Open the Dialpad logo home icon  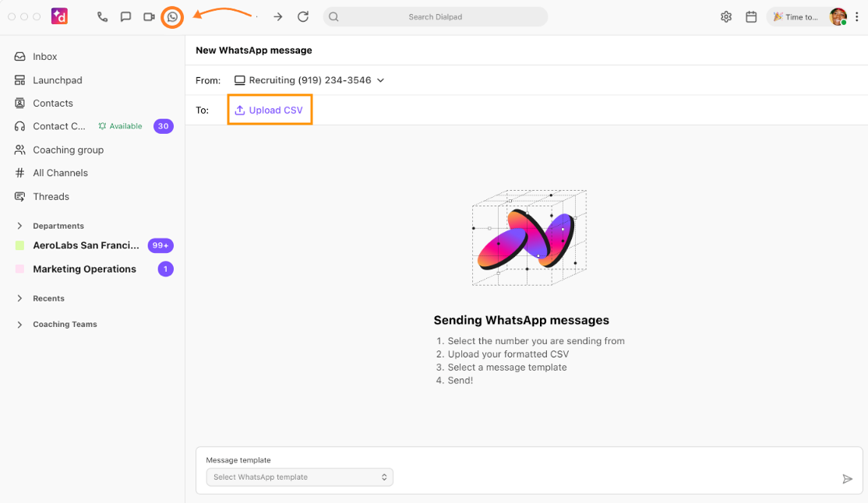click(59, 16)
